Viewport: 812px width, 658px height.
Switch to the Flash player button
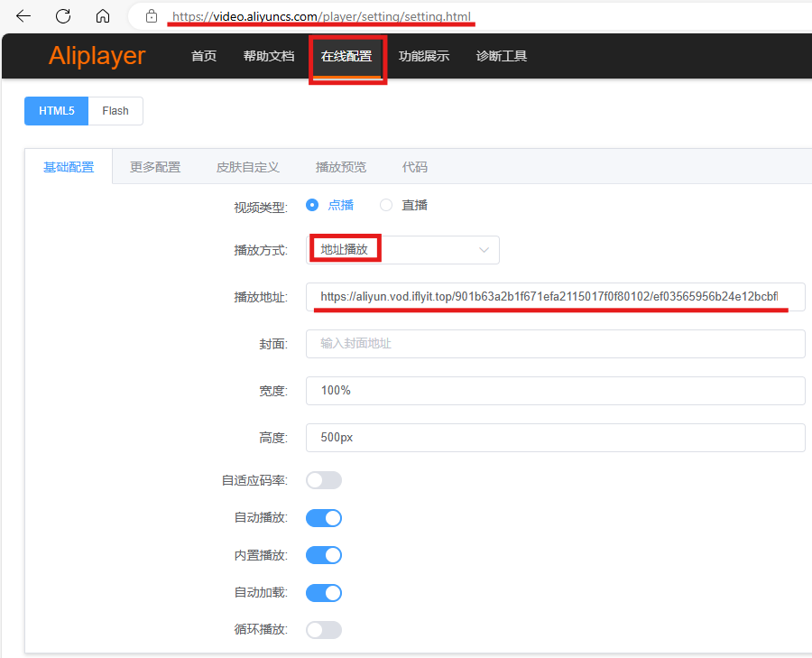click(x=115, y=111)
